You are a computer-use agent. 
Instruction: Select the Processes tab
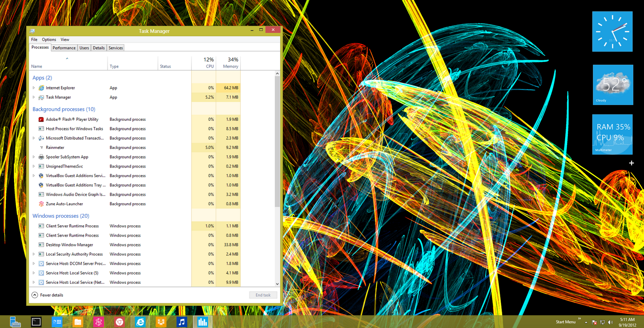40,47
